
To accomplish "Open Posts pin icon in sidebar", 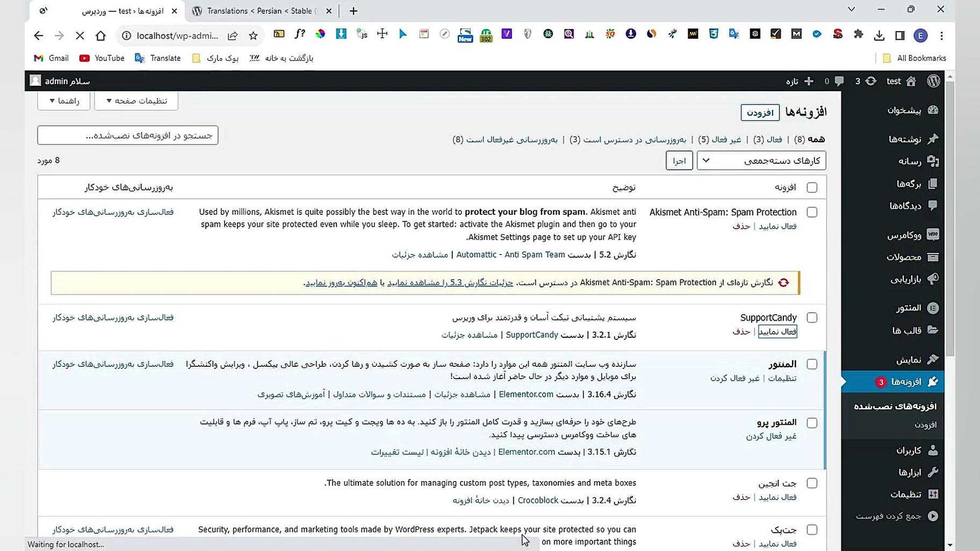I will (933, 139).
